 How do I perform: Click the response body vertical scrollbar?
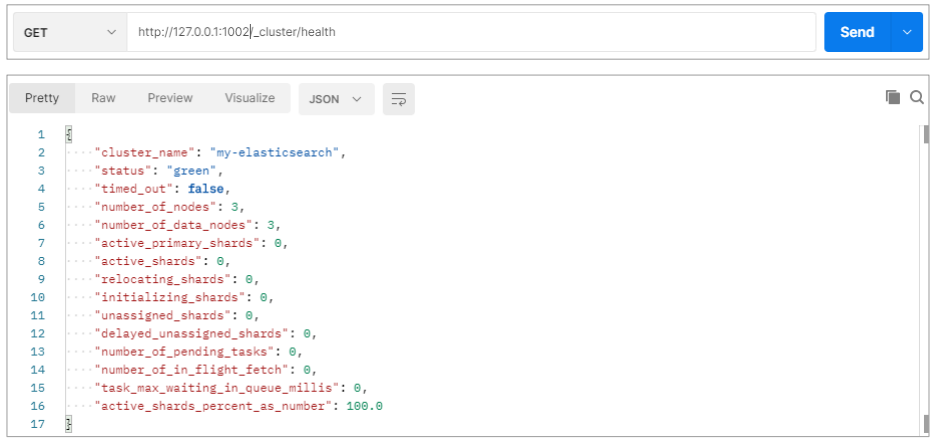coord(926,280)
